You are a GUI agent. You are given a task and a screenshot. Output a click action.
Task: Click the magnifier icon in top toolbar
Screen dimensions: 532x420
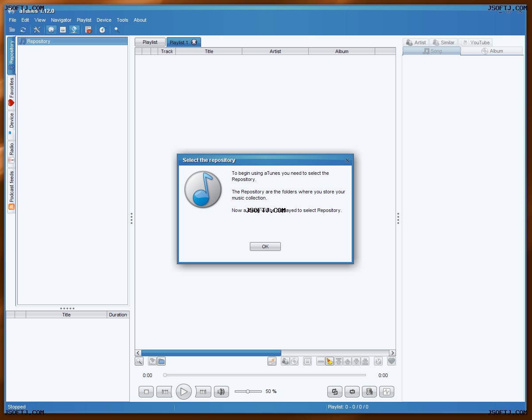(x=117, y=30)
